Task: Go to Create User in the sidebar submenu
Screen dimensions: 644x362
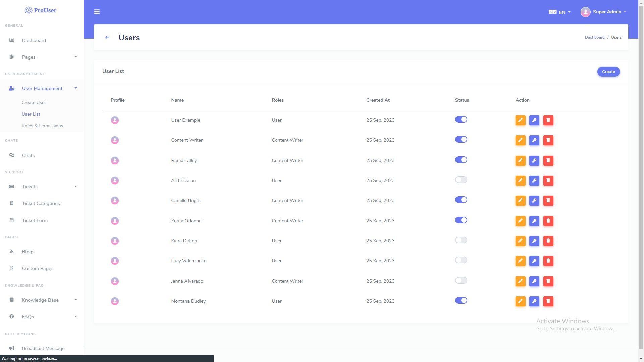Action: click(34, 102)
